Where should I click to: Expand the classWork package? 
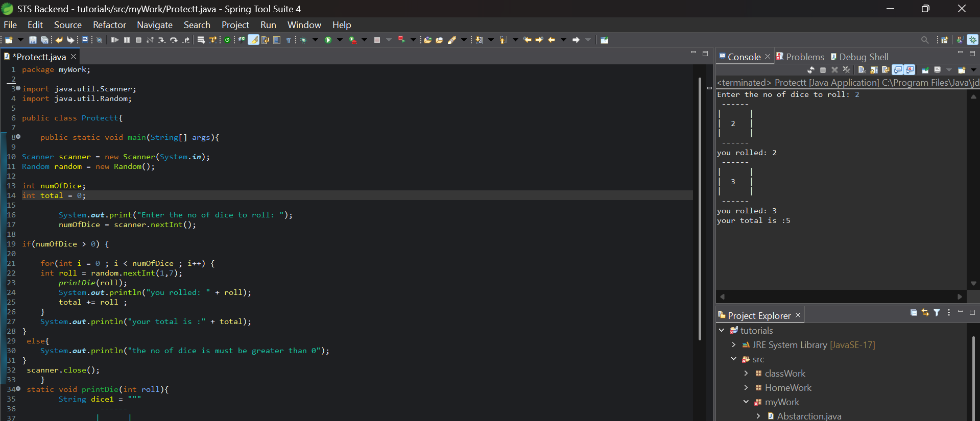[x=746, y=373]
